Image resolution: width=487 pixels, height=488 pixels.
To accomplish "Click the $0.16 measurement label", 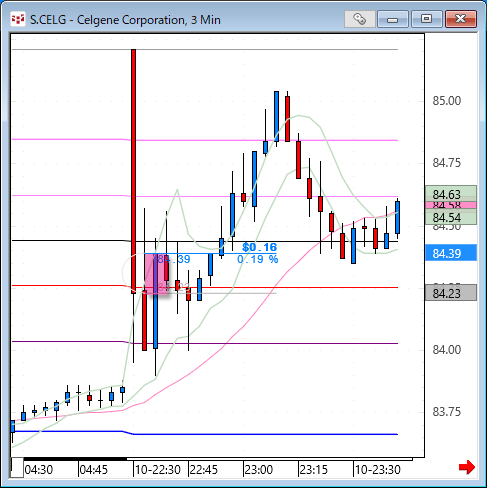I will (260, 247).
